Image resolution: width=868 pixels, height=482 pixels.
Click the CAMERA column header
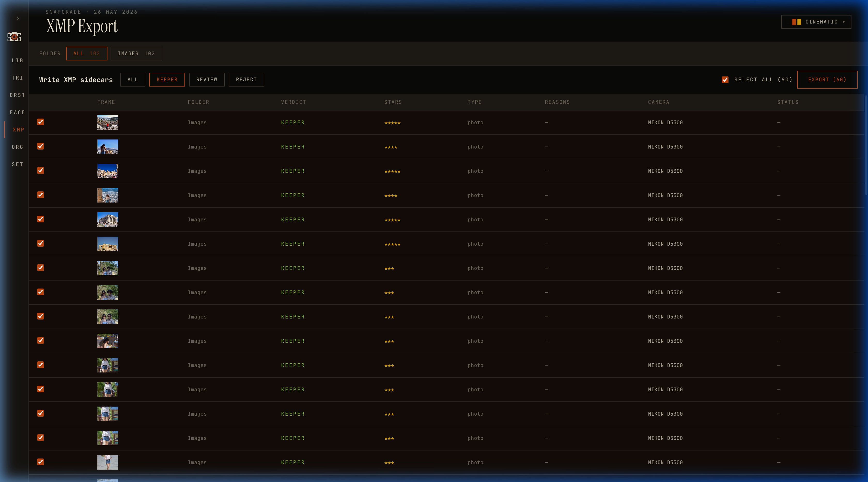(x=658, y=102)
